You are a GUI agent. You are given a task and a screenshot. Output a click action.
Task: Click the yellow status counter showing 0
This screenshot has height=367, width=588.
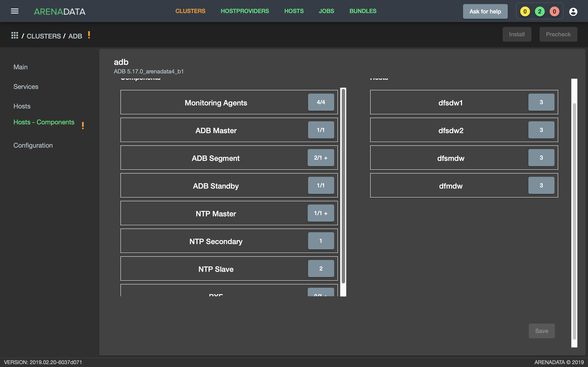tap(525, 11)
